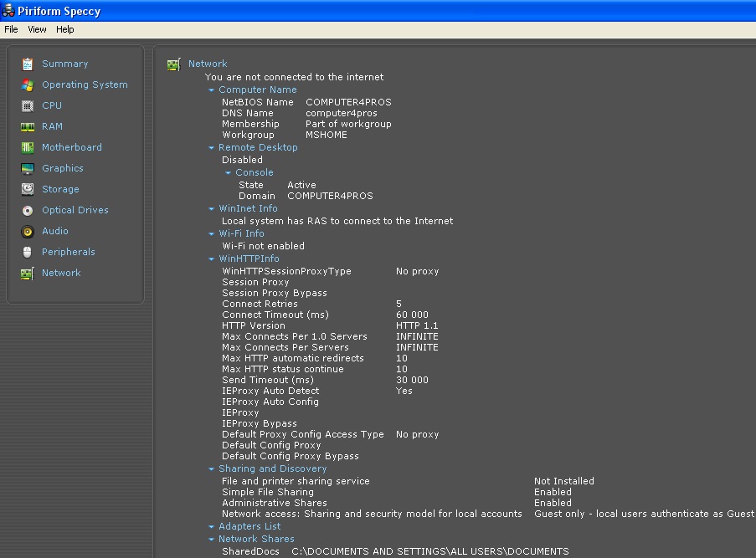This screenshot has width=756, height=558.
Task: Click the Network heading in the main panel
Action: pyautogui.click(x=208, y=64)
